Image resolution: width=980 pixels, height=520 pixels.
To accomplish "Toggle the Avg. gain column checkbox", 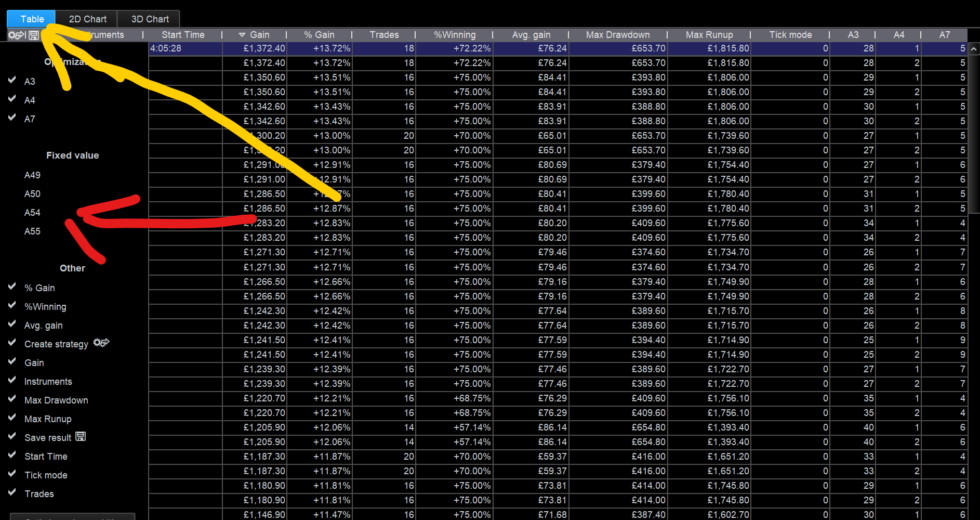I will click(12, 324).
